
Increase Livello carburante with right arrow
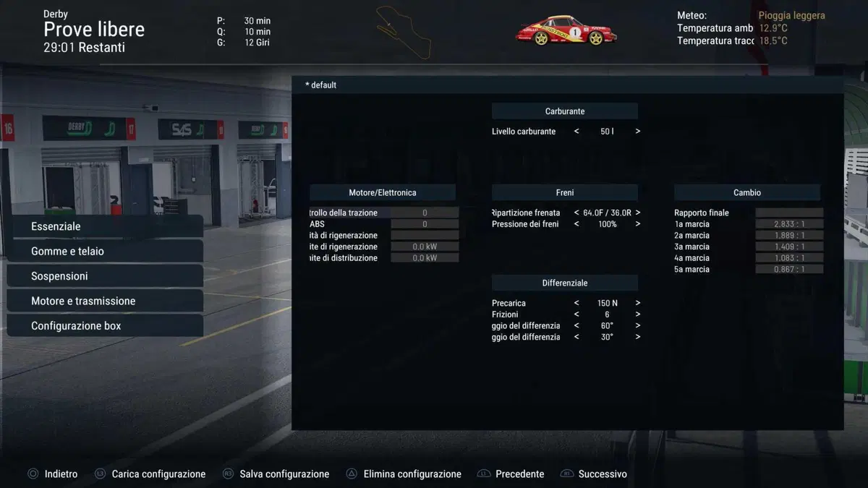(637, 132)
